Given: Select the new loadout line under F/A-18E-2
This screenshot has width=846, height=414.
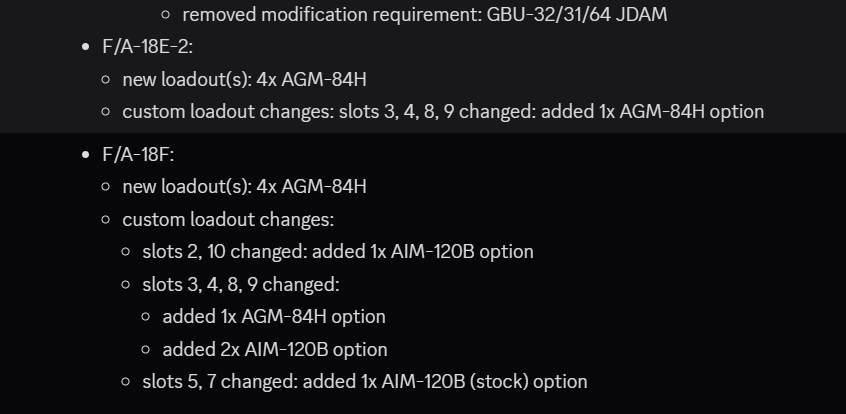Looking at the screenshot, I should 244,79.
